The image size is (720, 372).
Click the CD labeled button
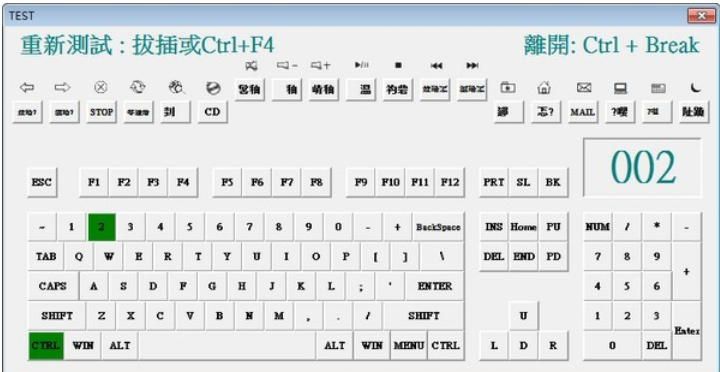point(213,112)
